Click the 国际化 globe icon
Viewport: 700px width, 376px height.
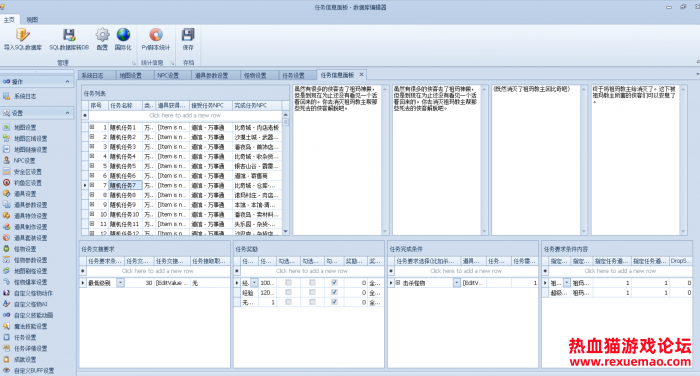click(x=123, y=35)
